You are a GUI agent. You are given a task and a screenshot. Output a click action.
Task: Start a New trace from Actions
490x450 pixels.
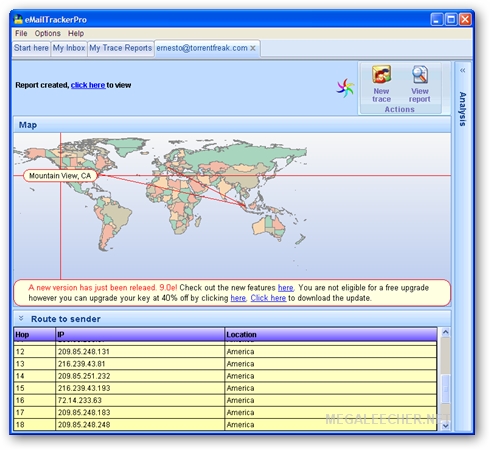click(x=381, y=84)
